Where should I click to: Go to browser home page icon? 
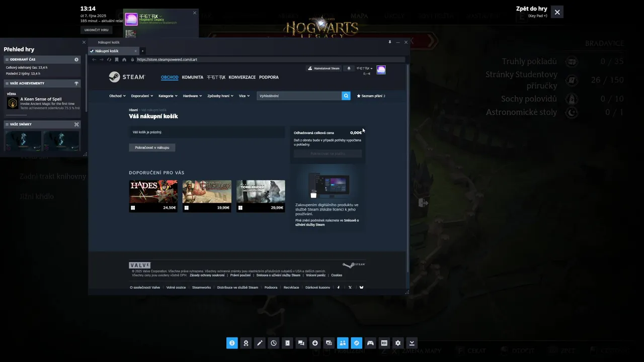point(124,59)
